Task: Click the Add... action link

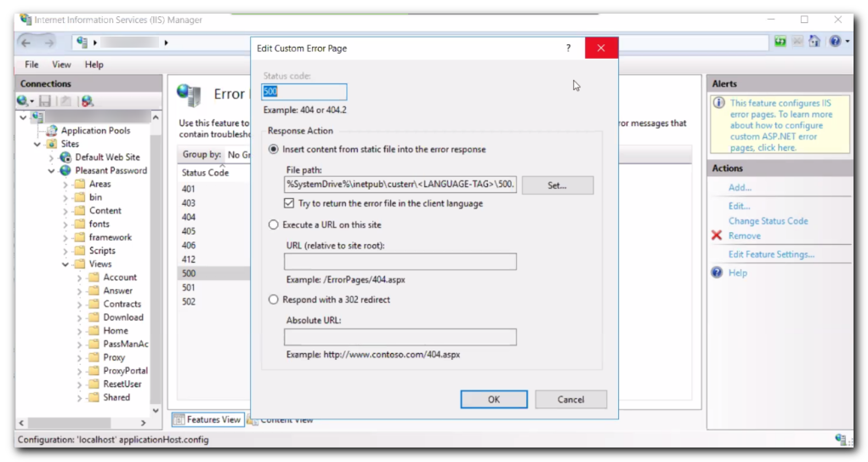Action: [740, 188]
